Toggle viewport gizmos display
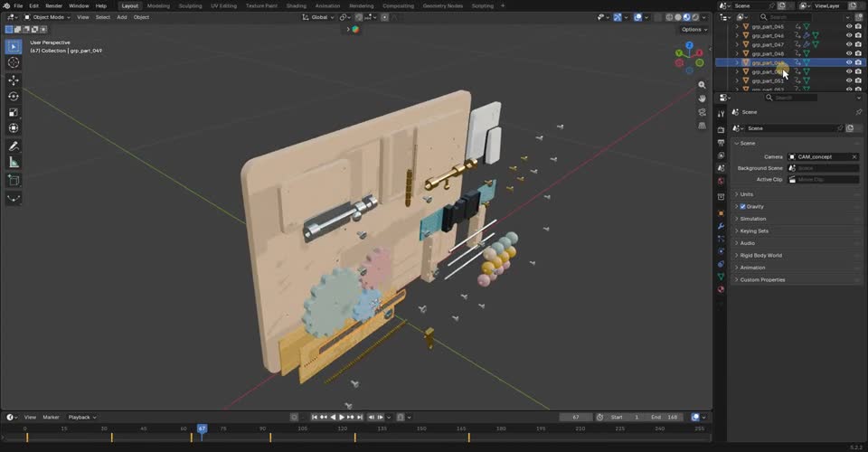The image size is (868, 452). click(618, 17)
